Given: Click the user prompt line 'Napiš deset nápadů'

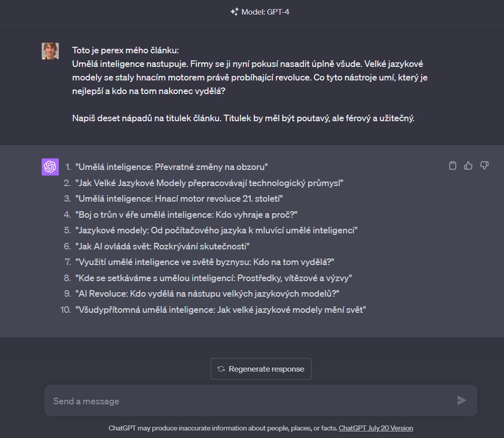Looking at the screenshot, I should click(243, 118).
